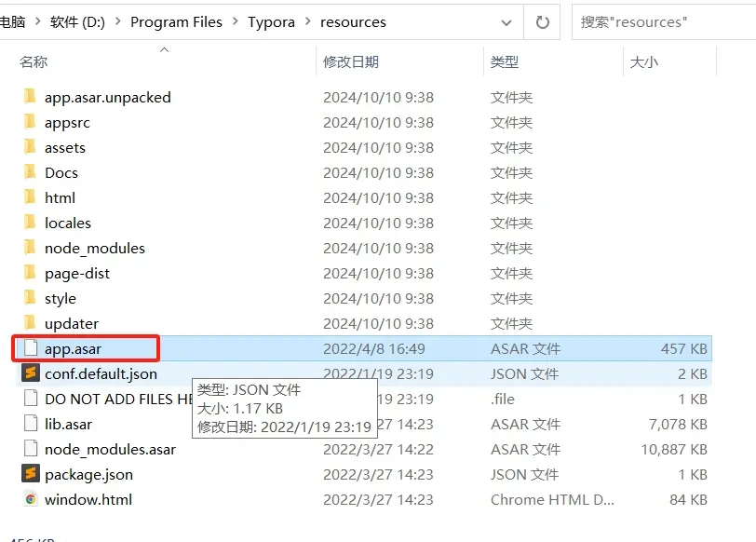Go to 软件 (D:) in breadcrumb
756x542 pixels.
click(x=77, y=22)
